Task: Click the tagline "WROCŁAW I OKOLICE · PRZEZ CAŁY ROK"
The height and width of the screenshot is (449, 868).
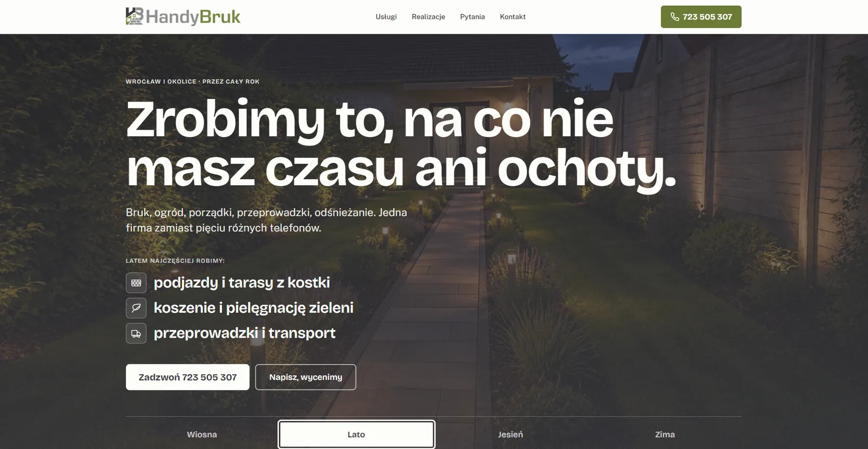Action: [x=193, y=81]
